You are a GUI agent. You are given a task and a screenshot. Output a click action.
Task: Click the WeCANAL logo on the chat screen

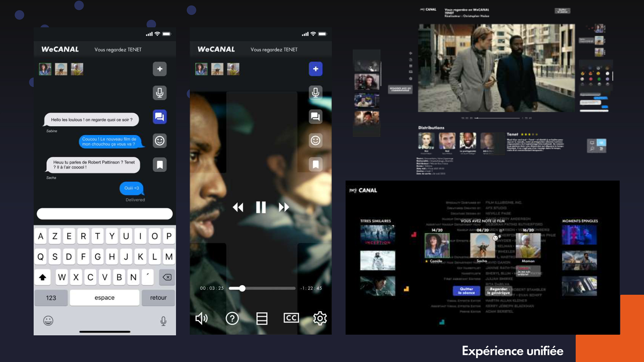click(x=60, y=49)
